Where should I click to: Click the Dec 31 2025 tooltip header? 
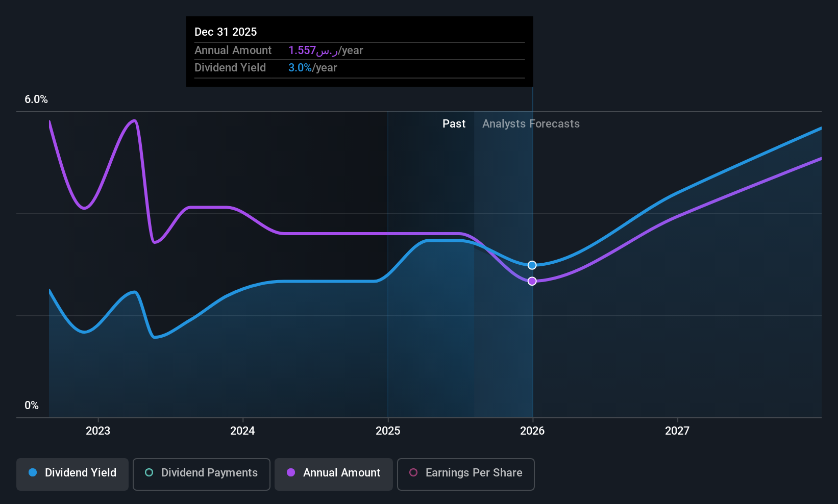[226, 32]
